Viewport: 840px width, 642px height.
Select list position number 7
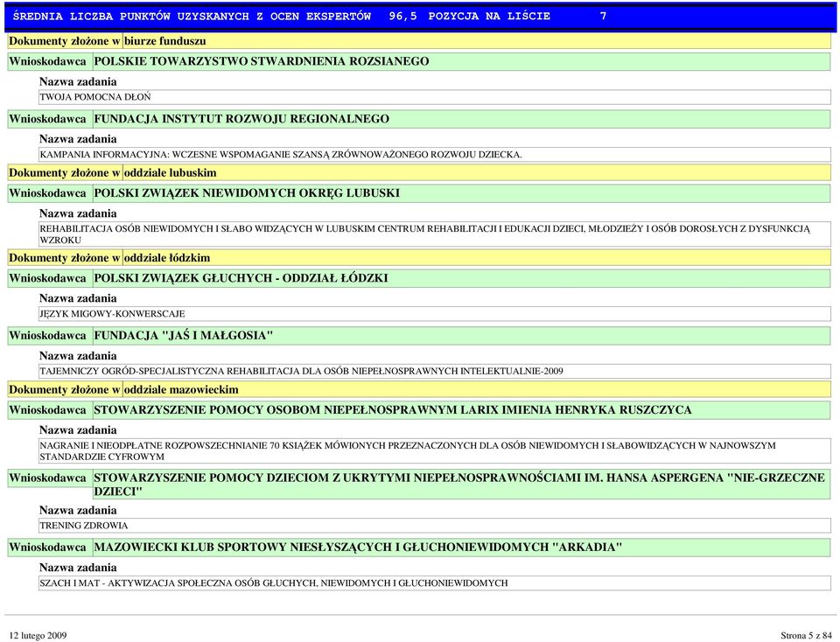click(603, 16)
